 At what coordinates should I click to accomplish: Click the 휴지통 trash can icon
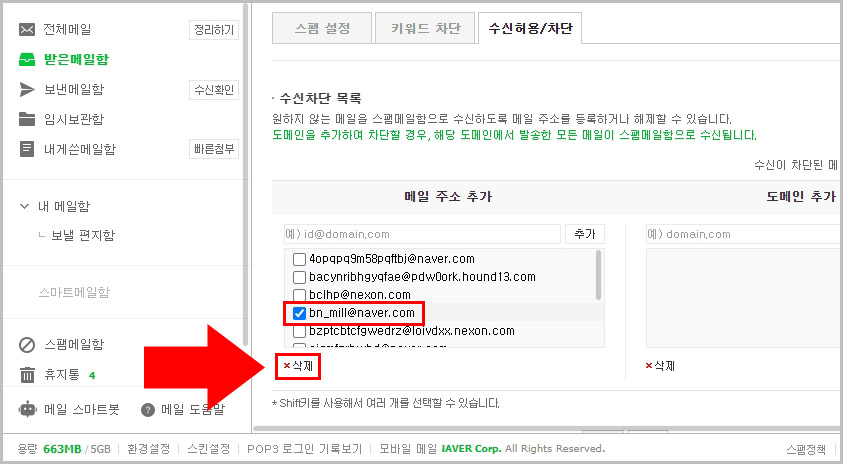27,375
